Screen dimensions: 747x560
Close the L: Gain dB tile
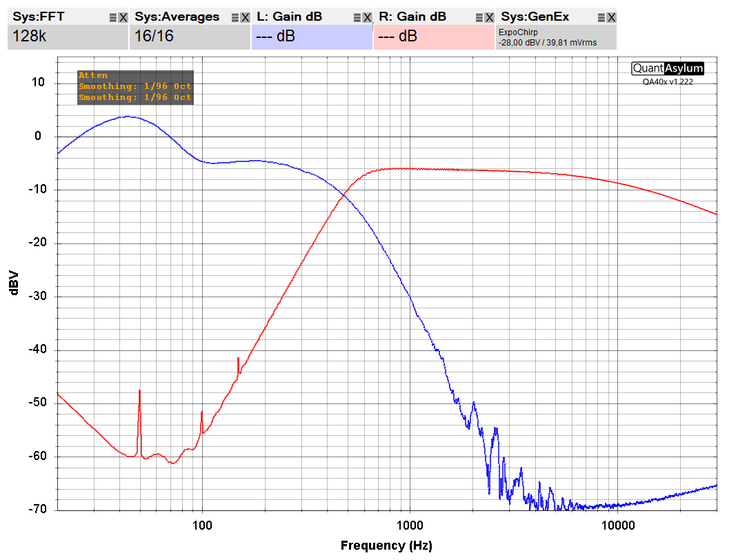click(368, 18)
